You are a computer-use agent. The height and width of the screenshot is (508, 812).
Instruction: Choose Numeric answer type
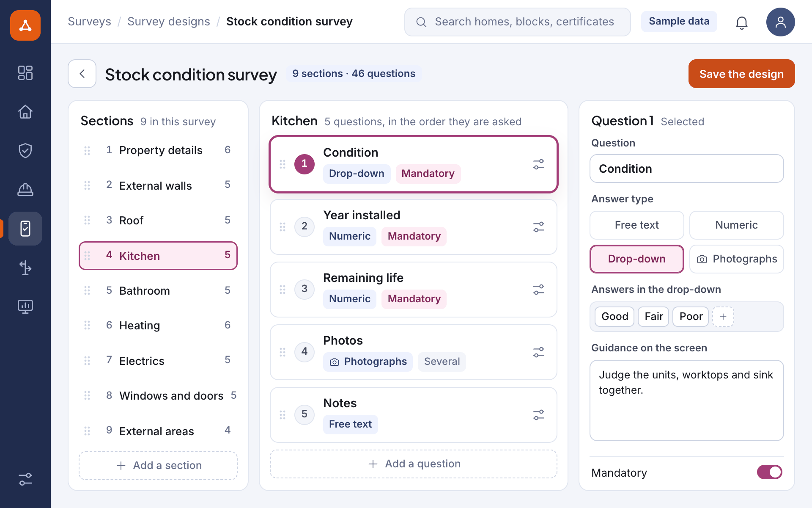click(x=737, y=225)
